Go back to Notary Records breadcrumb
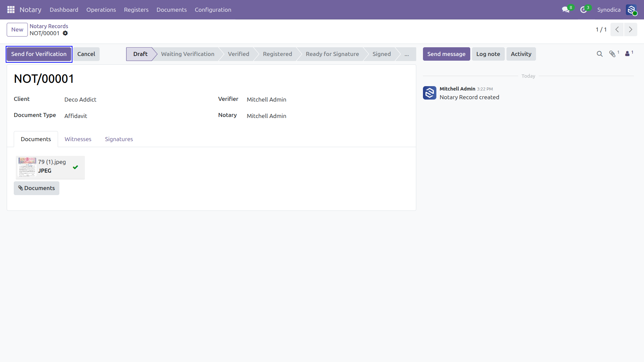Screen dimensions: 644x362 [49, 26]
